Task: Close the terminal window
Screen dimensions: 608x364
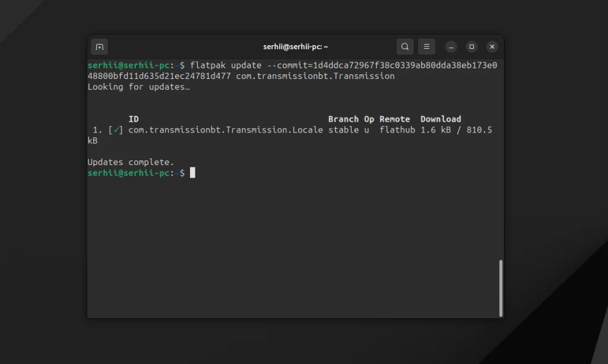Action: pyautogui.click(x=492, y=47)
